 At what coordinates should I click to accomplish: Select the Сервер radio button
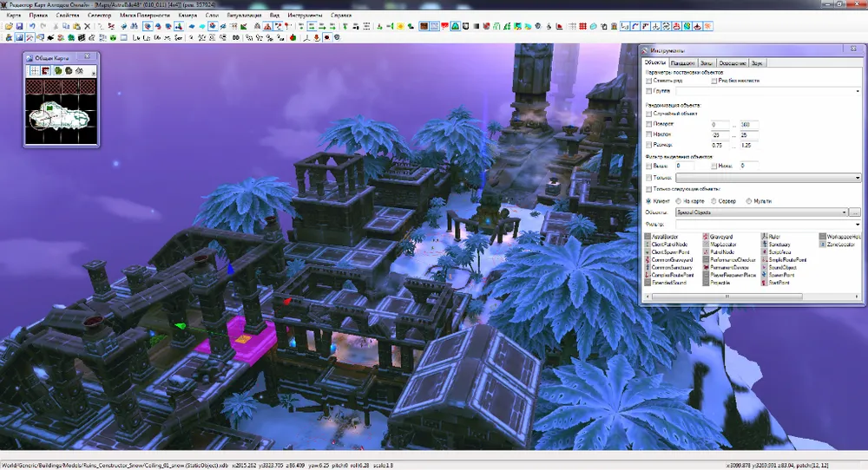699,200
